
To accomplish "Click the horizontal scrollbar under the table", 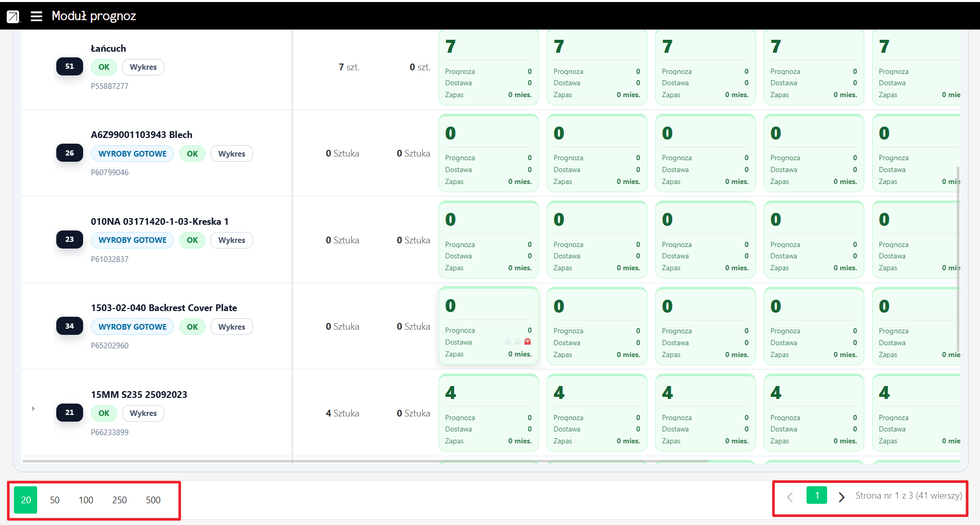I will point(366,461).
